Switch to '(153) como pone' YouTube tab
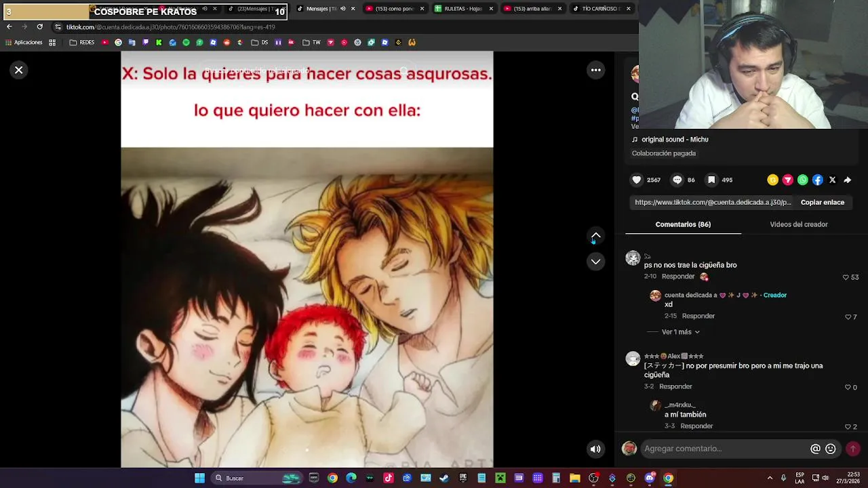The width and height of the screenshot is (868, 488). point(394,9)
